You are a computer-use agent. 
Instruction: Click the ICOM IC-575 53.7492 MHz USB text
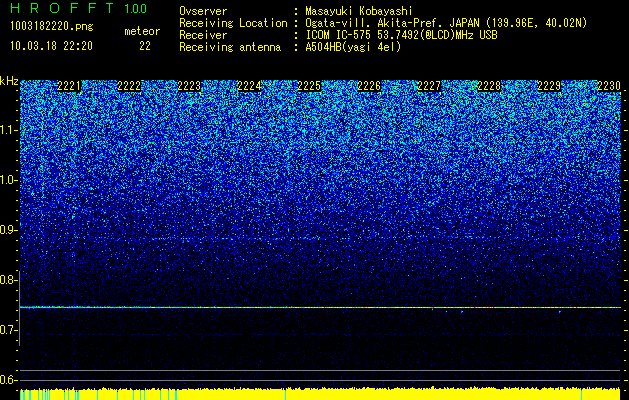click(x=401, y=35)
